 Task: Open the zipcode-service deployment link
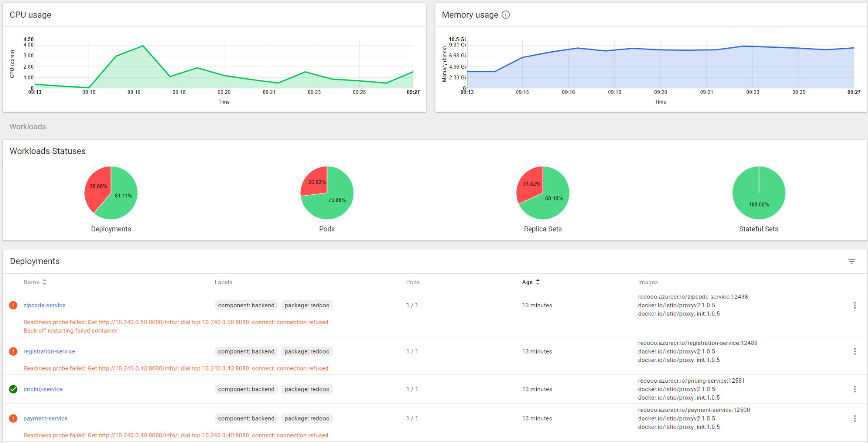[44, 305]
